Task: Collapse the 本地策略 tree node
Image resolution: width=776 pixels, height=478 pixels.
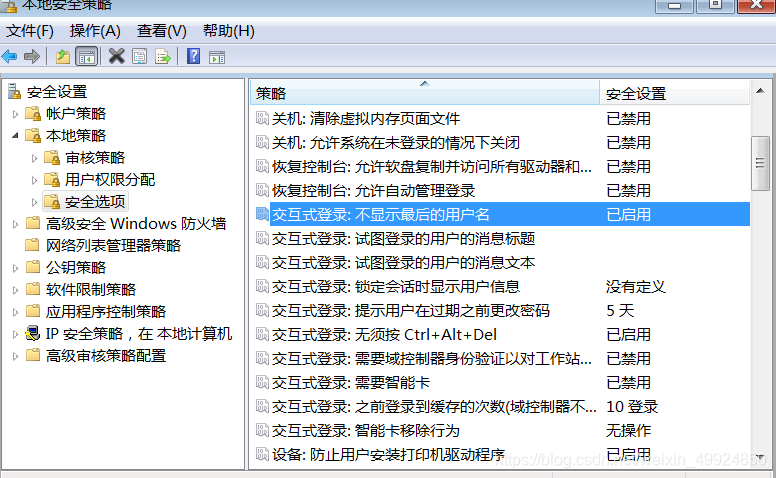Action: 15,135
